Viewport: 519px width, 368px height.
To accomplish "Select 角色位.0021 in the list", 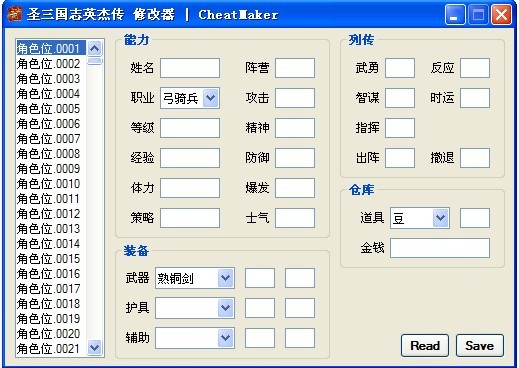I will pyautogui.click(x=51, y=348).
